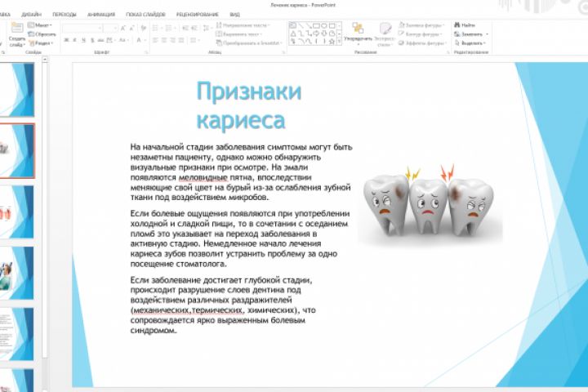Toggle italic (К) formatting
Screen dimensions: 588x392
tap(74, 40)
